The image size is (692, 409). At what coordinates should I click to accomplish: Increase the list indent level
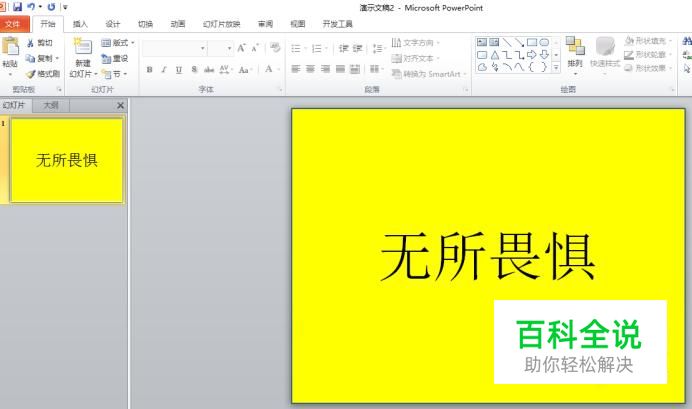pyautogui.click(x=357, y=48)
